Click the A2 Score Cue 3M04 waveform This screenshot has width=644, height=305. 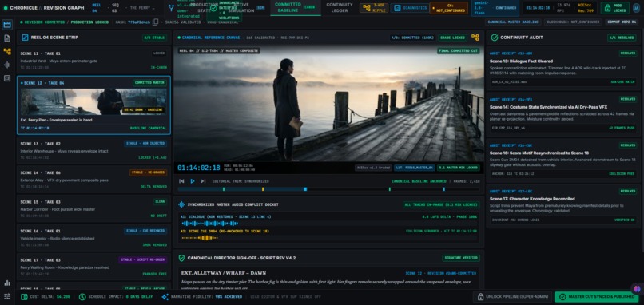(200, 238)
